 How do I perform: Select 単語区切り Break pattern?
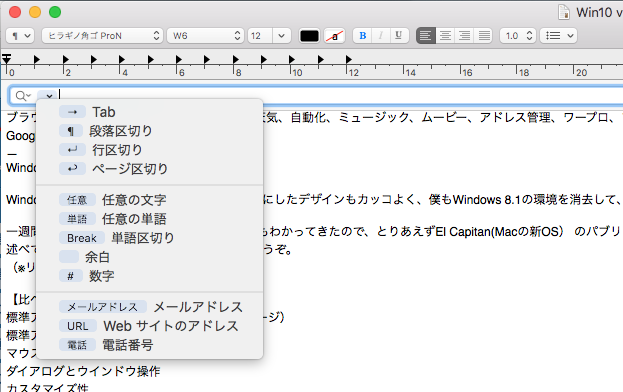pos(149,238)
